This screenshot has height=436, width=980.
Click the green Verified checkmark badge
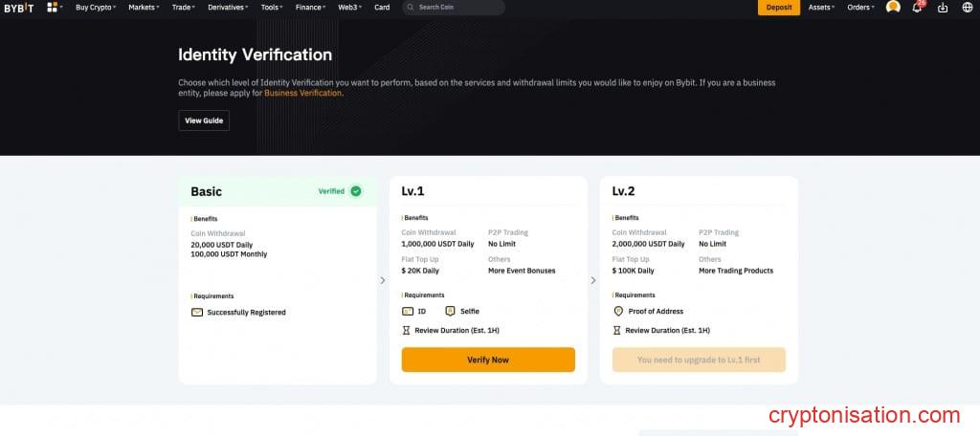356,191
